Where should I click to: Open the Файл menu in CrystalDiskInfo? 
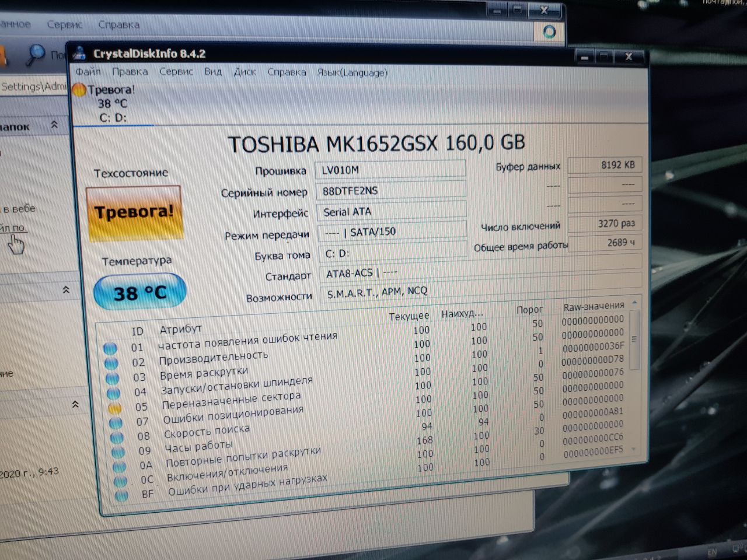(x=88, y=72)
